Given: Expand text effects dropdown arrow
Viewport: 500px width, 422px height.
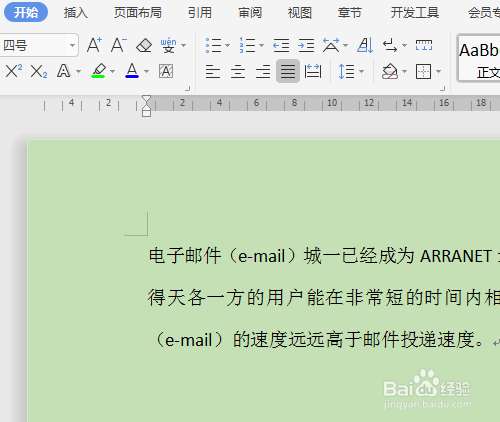Looking at the screenshot, I should [x=78, y=71].
